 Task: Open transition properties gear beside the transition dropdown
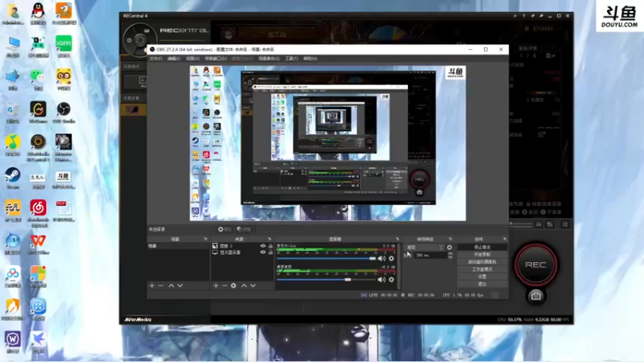449,248
